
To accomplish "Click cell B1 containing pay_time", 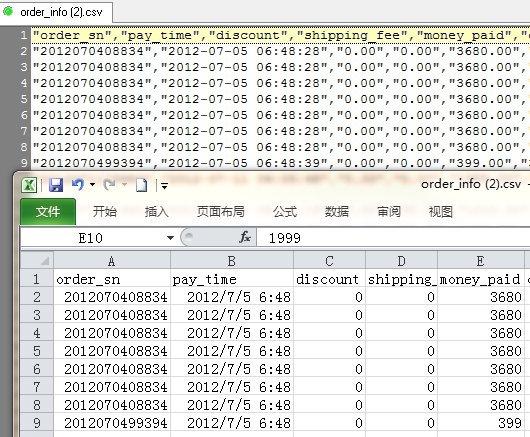I will click(x=232, y=279).
